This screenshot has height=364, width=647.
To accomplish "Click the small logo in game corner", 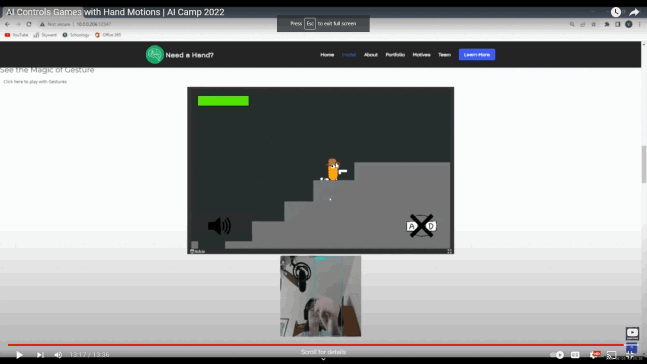I will pyautogui.click(x=197, y=251).
